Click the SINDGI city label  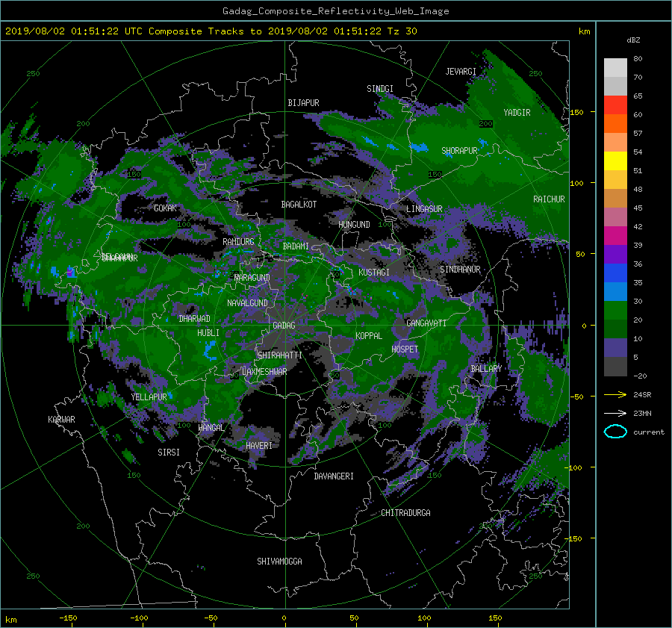click(x=380, y=89)
